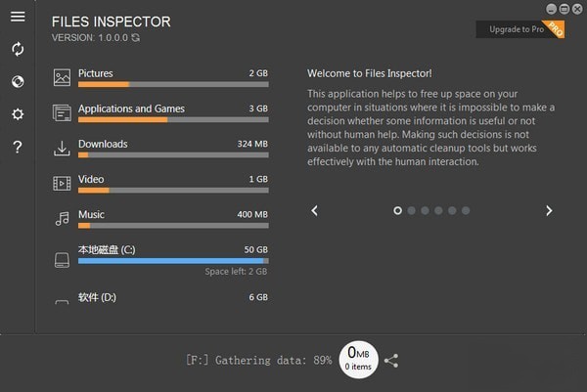Select the last carousel page dot

tap(466, 210)
